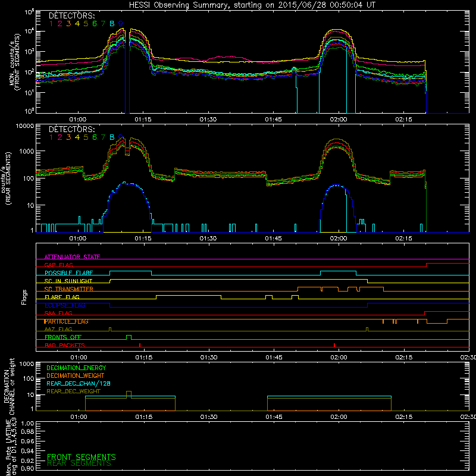Click the SC IN SUNLIGHT flag label

point(68,281)
